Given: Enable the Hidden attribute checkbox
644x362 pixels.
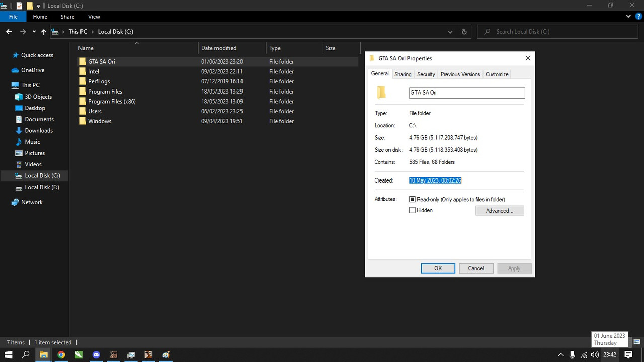Looking at the screenshot, I should (x=412, y=210).
